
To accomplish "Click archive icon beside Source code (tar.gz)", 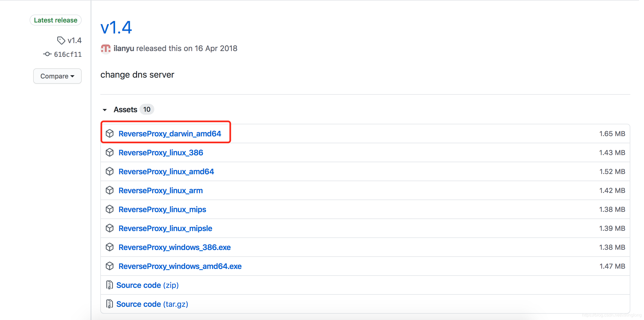I will (x=109, y=304).
